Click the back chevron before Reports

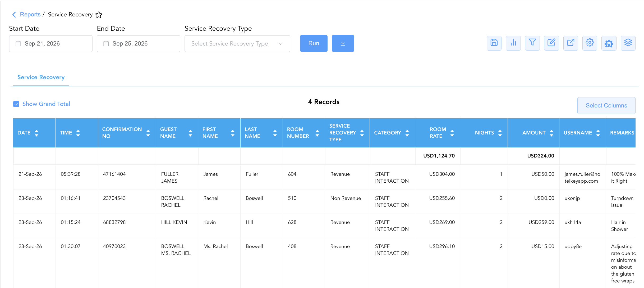(x=14, y=15)
